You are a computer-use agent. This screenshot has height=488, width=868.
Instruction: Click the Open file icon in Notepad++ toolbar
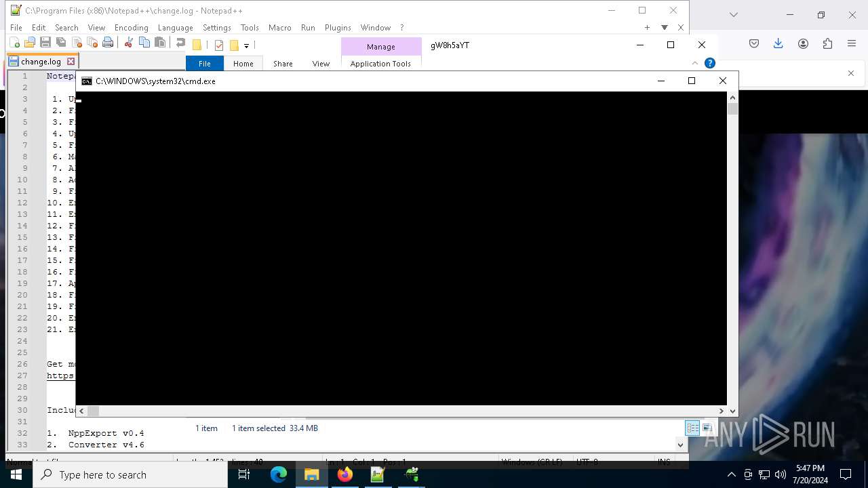29,43
